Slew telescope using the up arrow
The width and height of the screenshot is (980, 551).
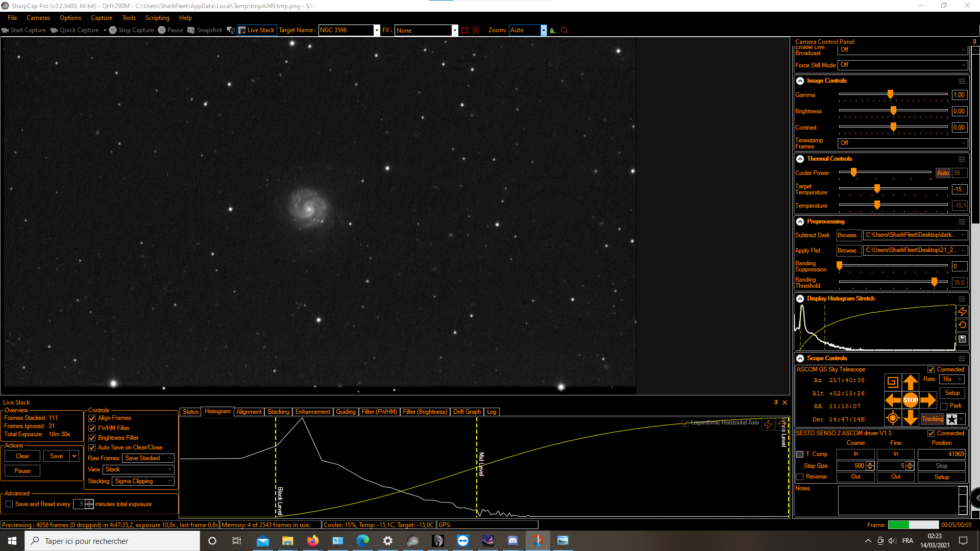(x=910, y=382)
